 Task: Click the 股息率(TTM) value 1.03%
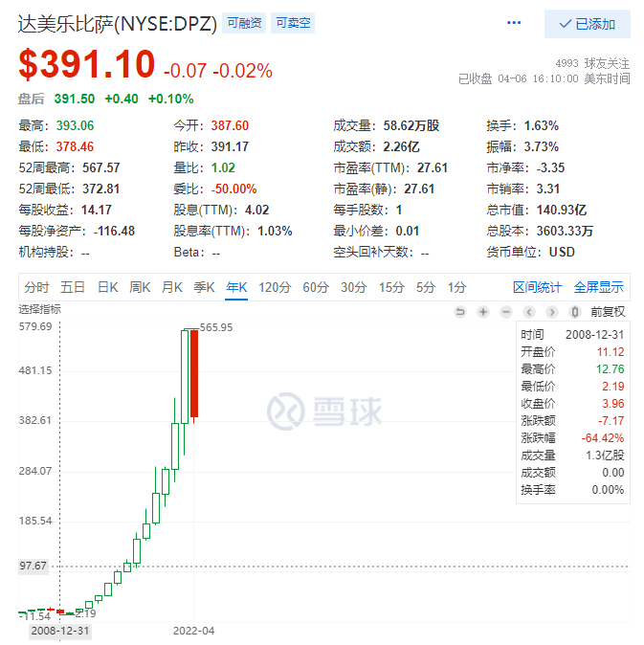coord(275,231)
